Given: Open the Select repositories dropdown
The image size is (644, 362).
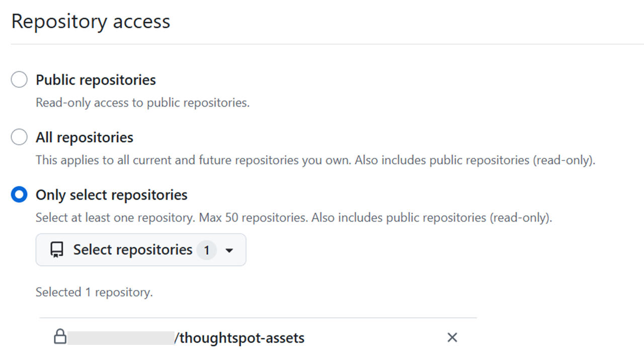Looking at the screenshot, I should pos(141,250).
